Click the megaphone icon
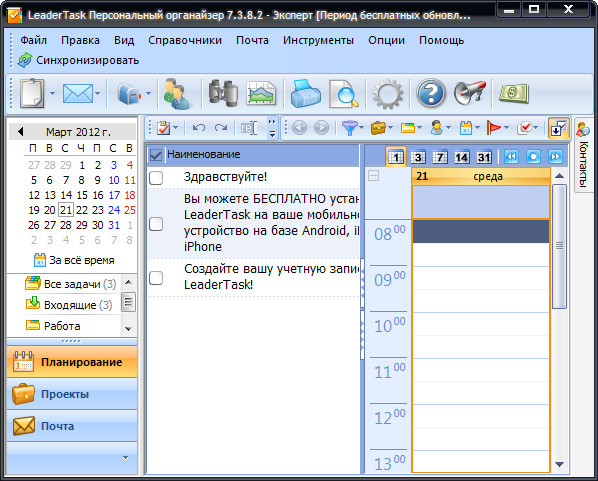 (x=470, y=93)
